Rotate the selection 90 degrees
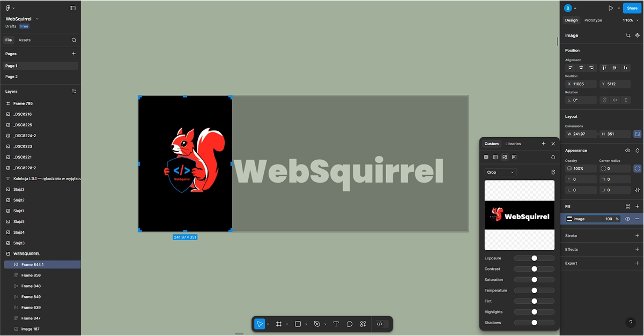 coord(604,100)
